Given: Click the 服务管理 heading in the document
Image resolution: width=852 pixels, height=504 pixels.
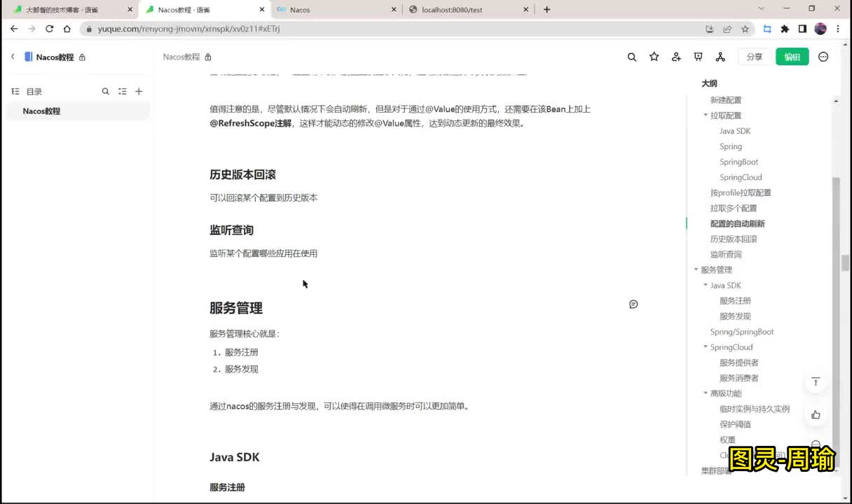Looking at the screenshot, I should pyautogui.click(x=236, y=308).
